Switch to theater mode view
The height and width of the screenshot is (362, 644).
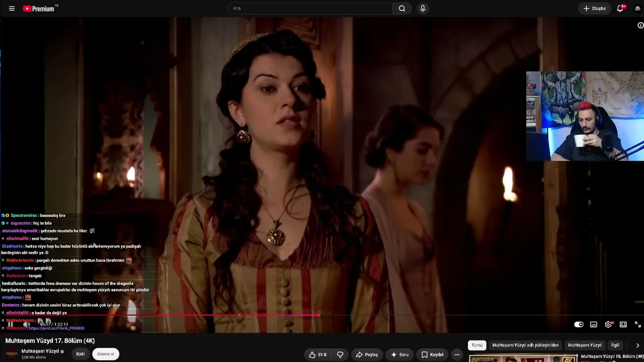pos(623,325)
